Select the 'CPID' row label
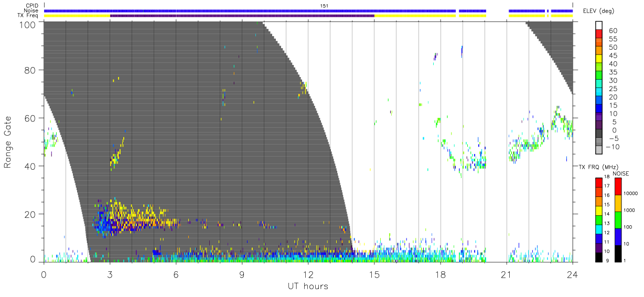 point(33,5)
